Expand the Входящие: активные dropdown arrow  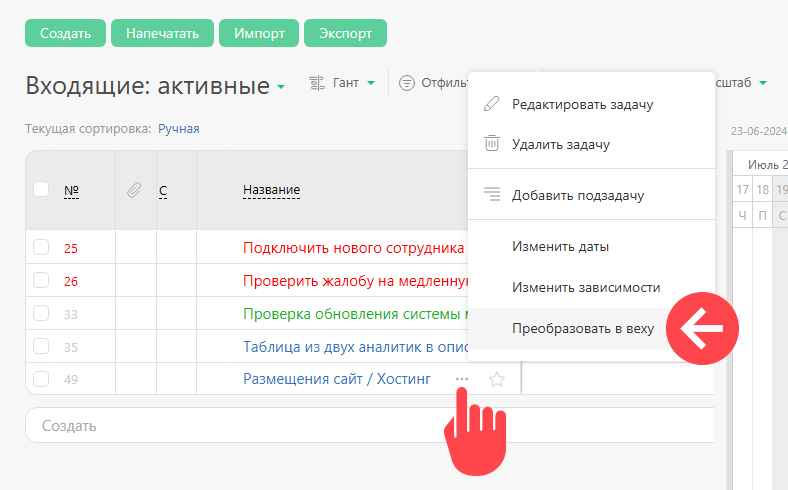pyautogui.click(x=281, y=87)
